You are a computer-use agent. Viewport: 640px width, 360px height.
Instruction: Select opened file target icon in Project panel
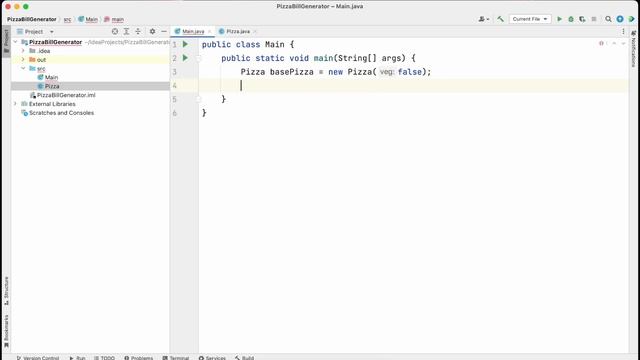tap(115, 31)
